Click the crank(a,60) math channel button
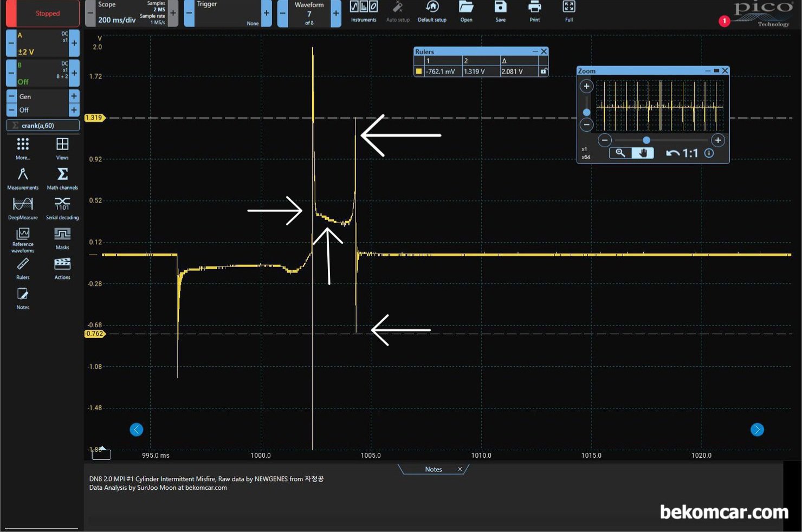The image size is (802, 532). pyautogui.click(x=43, y=126)
